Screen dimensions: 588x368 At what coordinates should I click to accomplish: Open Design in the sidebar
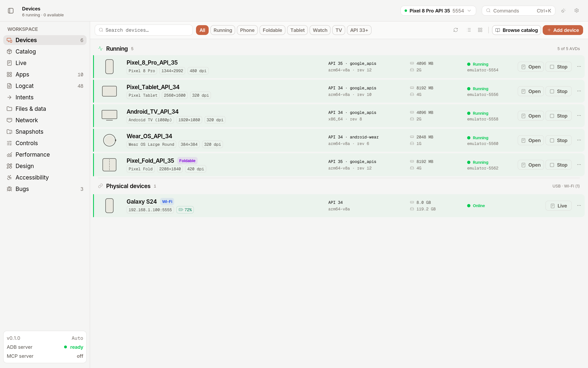(x=45, y=166)
